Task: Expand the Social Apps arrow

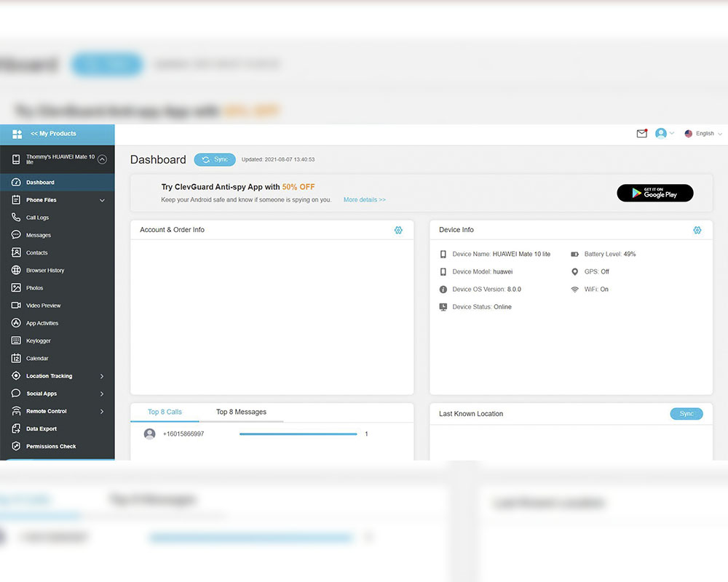Action: [102, 394]
